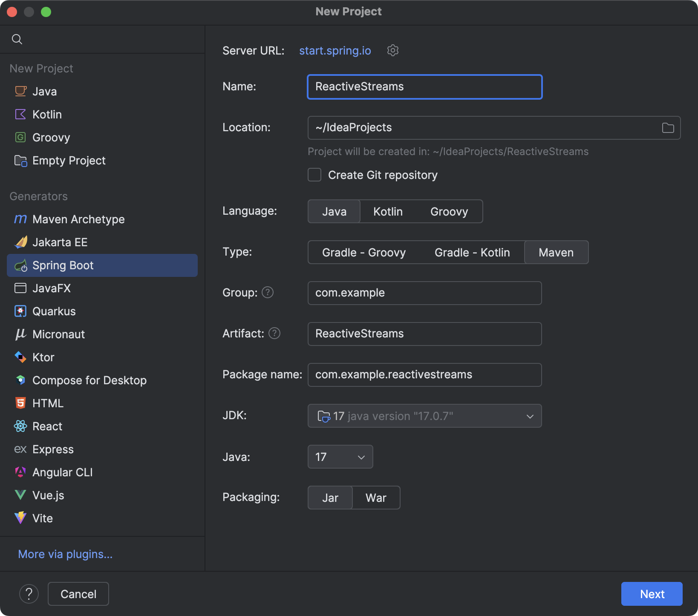Click the Ktor generator icon
Screen dimensions: 698x616
click(20, 357)
